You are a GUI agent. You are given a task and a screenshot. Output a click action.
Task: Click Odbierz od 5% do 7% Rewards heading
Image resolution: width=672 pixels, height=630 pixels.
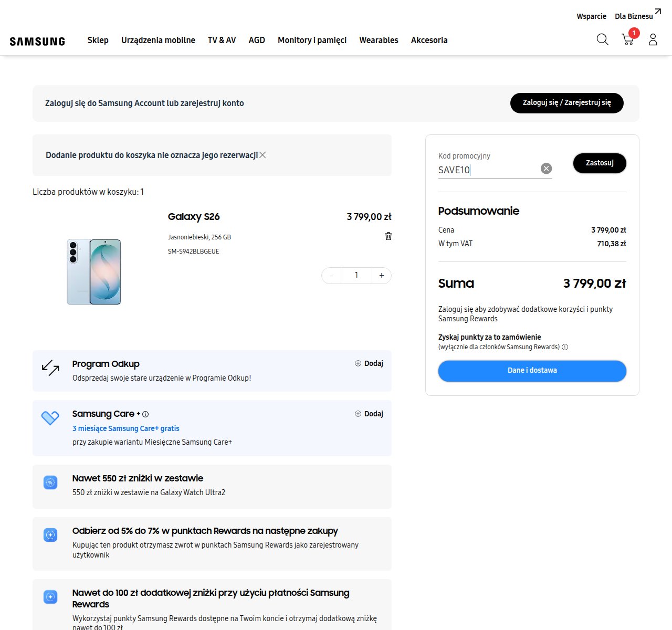[205, 531]
